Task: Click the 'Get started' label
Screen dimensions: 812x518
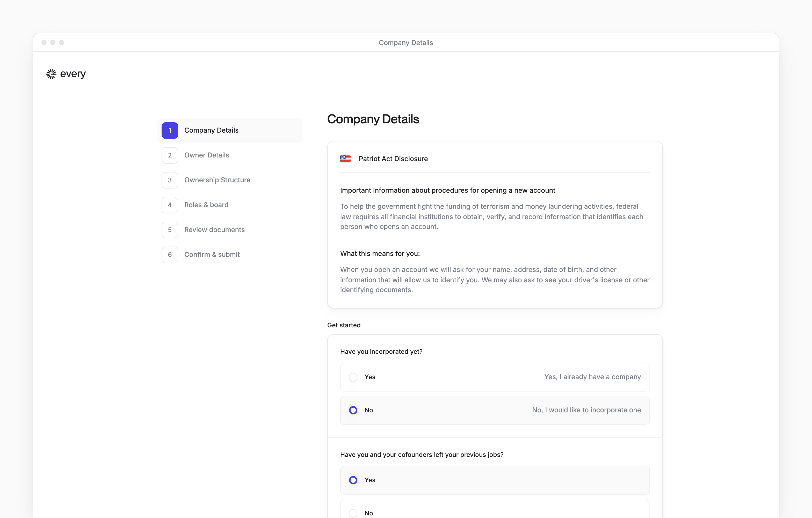Action: pos(344,325)
